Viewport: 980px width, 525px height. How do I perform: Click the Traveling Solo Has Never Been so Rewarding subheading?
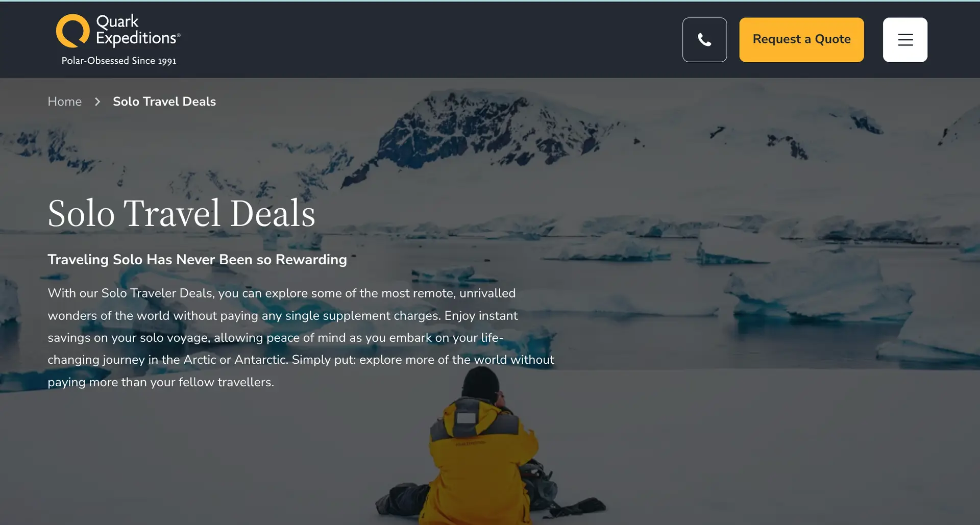click(197, 259)
